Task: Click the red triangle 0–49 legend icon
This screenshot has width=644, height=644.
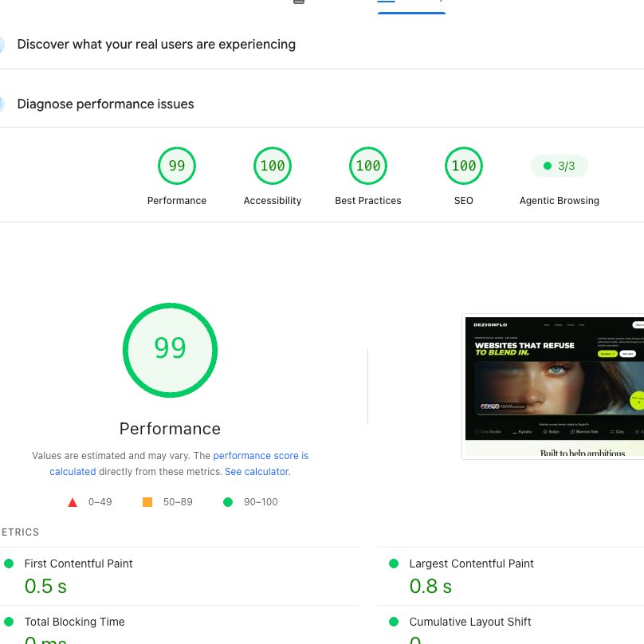Action: 73,502
